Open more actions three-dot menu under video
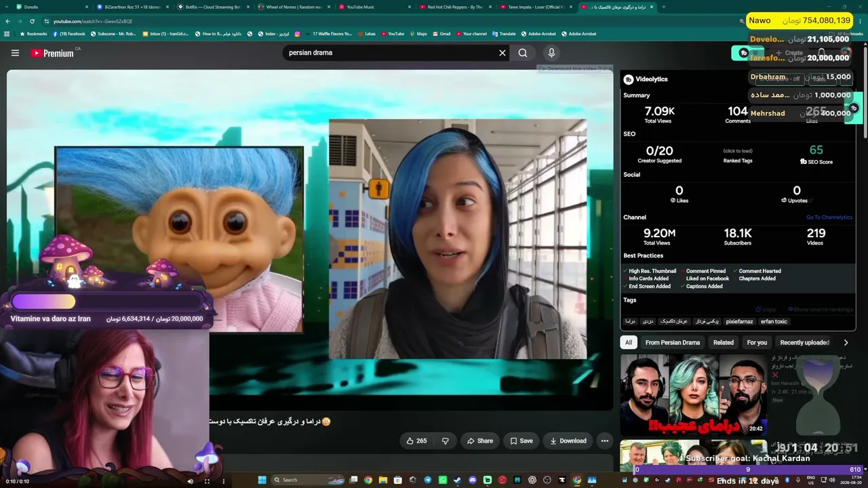The width and height of the screenshot is (868, 488). tap(605, 441)
